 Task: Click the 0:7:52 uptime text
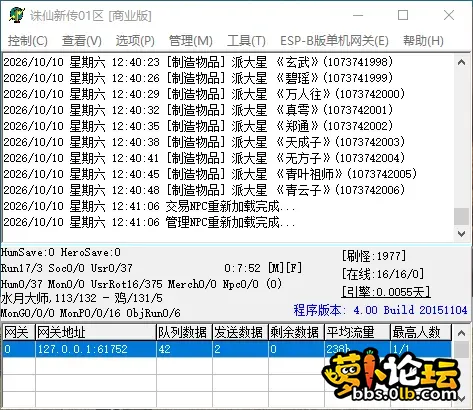(242, 268)
